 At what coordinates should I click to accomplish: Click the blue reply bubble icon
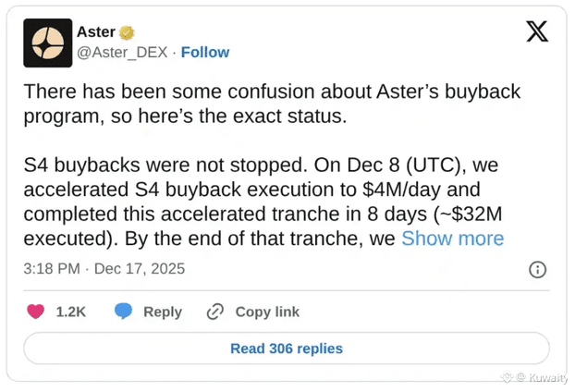tap(123, 312)
